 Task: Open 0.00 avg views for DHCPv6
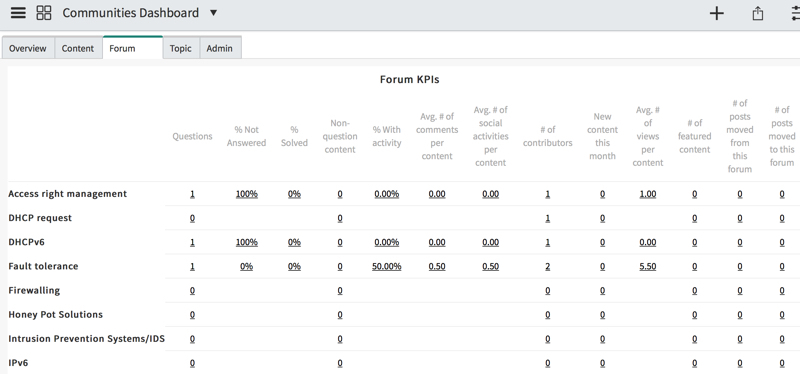click(648, 242)
